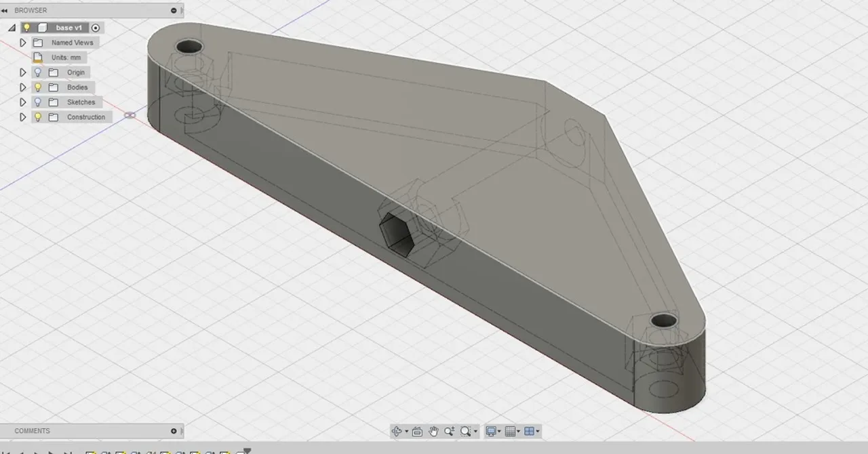Screen dimensions: 868x454
Task: Click the Units: mm entry
Action: tap(66, 57)
